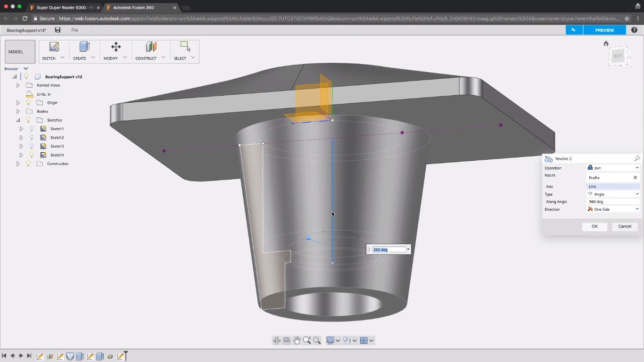Click the Create extrude icon
This screenshot has height=362, width=644.
pos(84,47)
